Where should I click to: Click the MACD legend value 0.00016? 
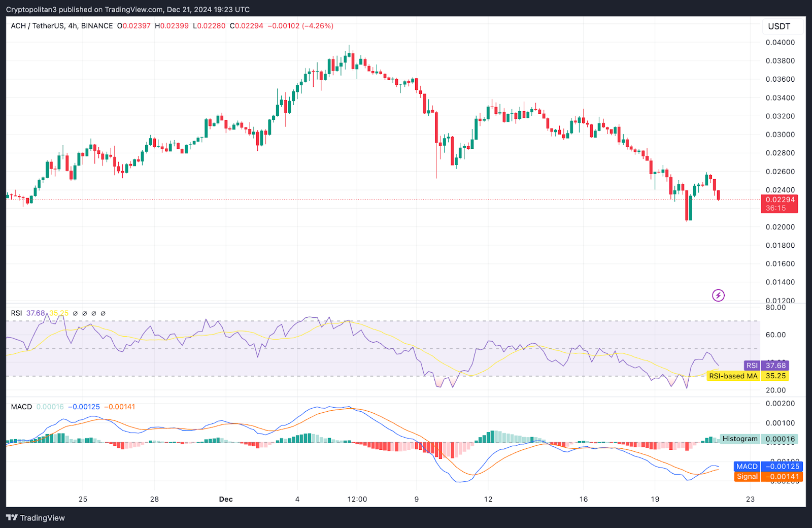50,407
